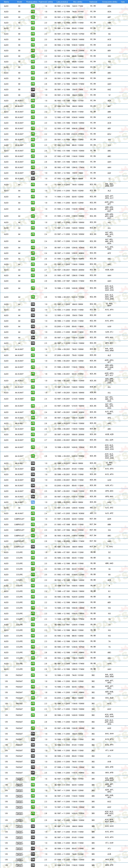Click the 'DZ' engine code cell
This screenshot has height=868, width=128.
coord(109,552)
